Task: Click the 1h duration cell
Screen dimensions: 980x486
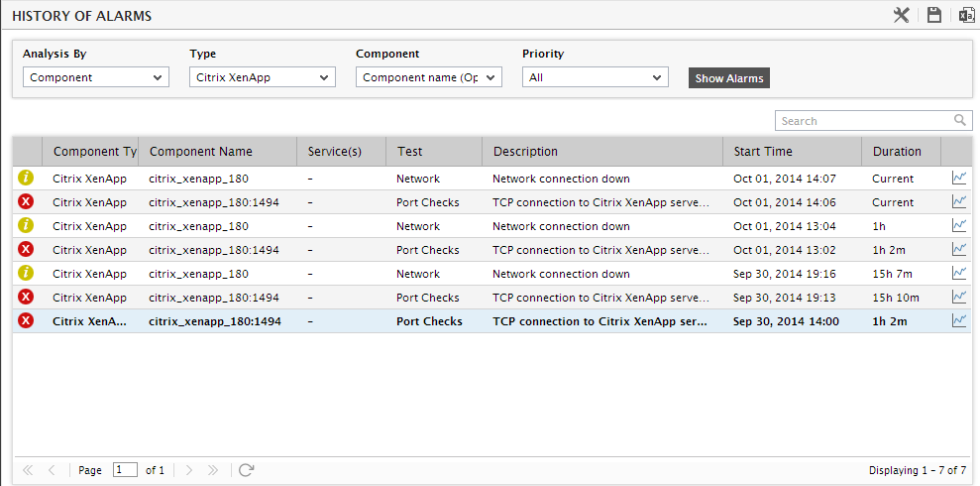Action: pos(879,226)
